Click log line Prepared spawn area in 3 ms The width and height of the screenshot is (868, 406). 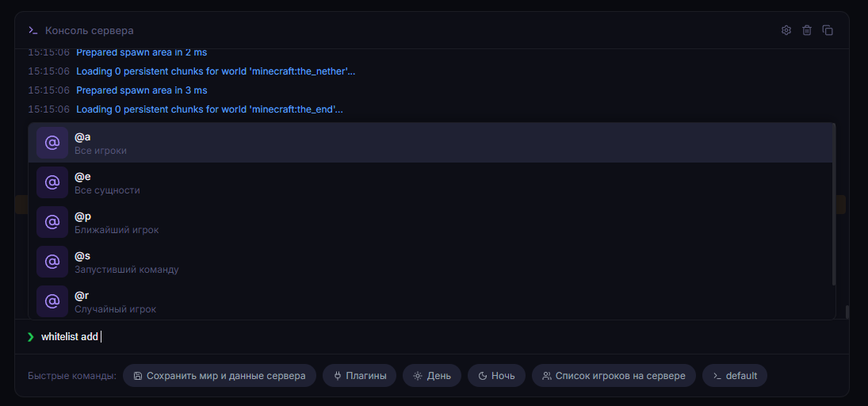coord(142,90)
